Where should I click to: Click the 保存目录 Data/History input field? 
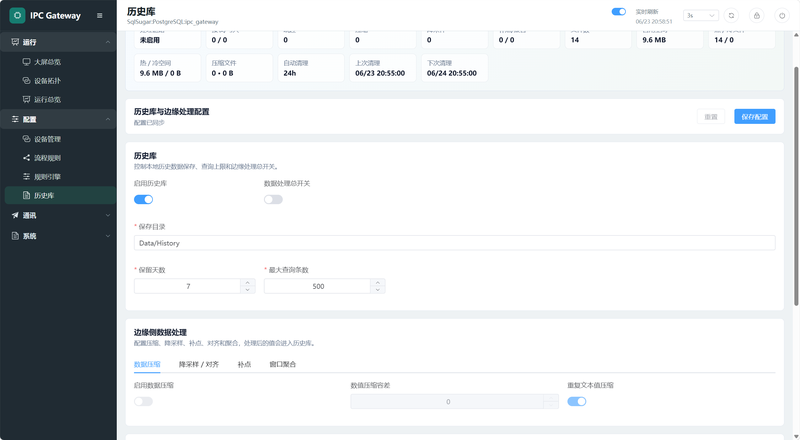point(455,243)
